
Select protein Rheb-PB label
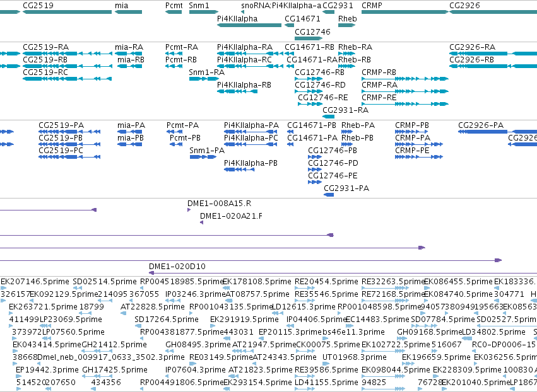tap(358, 138)
